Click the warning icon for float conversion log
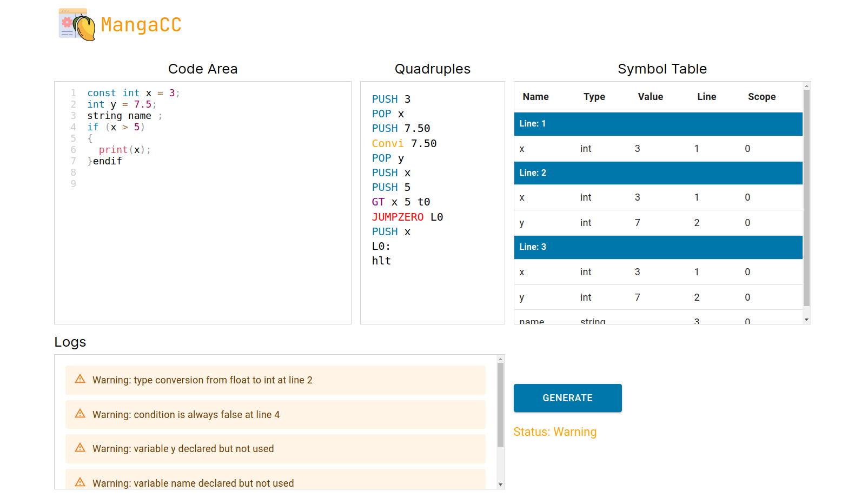This screenshot has height=504, width=848. (80, 379)
